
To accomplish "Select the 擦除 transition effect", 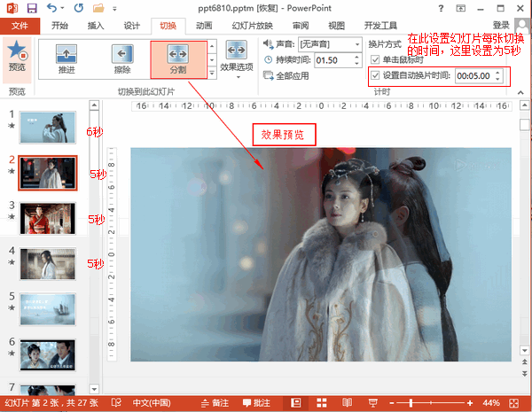I will (122, 59).
